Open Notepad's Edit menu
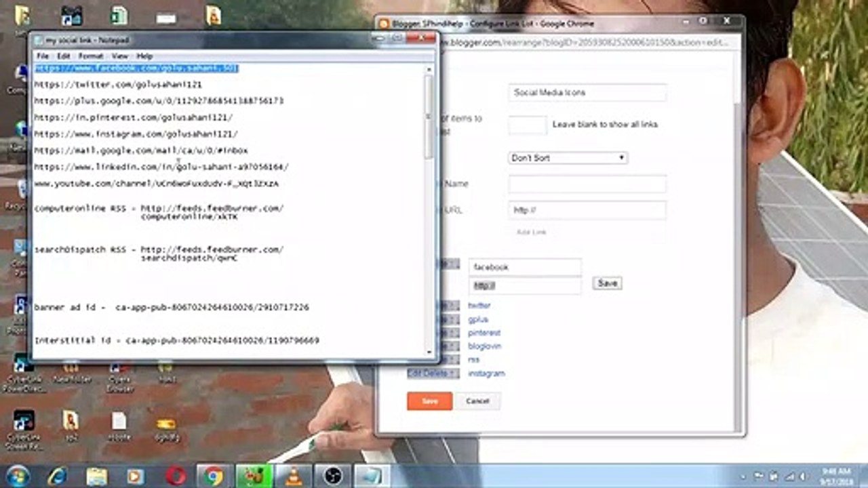The height and width of the screenshot is (488, 868). pos(63,56)
